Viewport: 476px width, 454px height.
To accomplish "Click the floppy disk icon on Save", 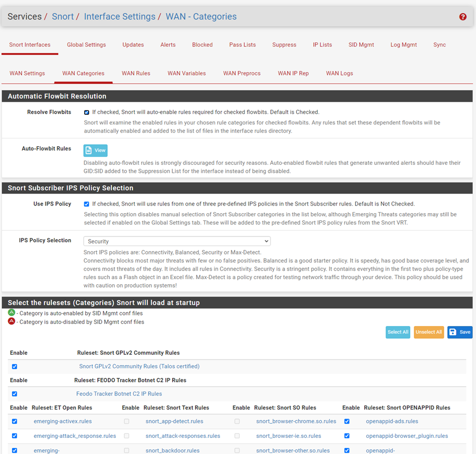I will click(453, 332).
